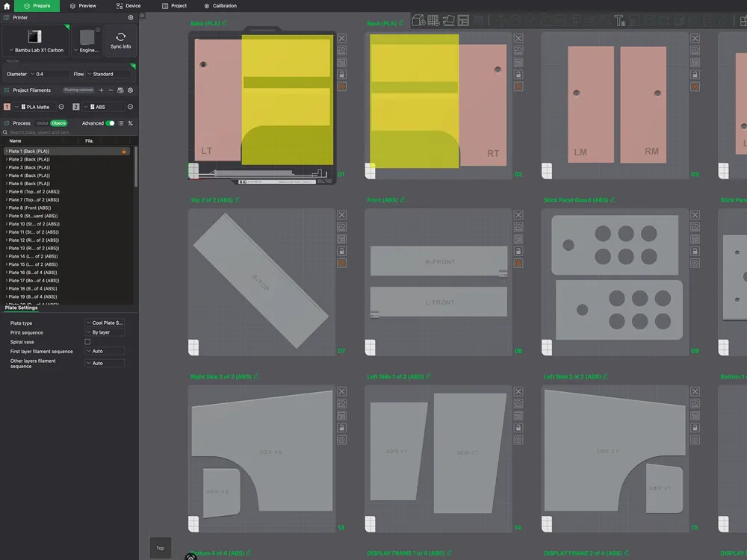Rename Front (ABS) plate via pencil icon
The height and width of the screenshot is (560, 747).
(x=403, y=199)
